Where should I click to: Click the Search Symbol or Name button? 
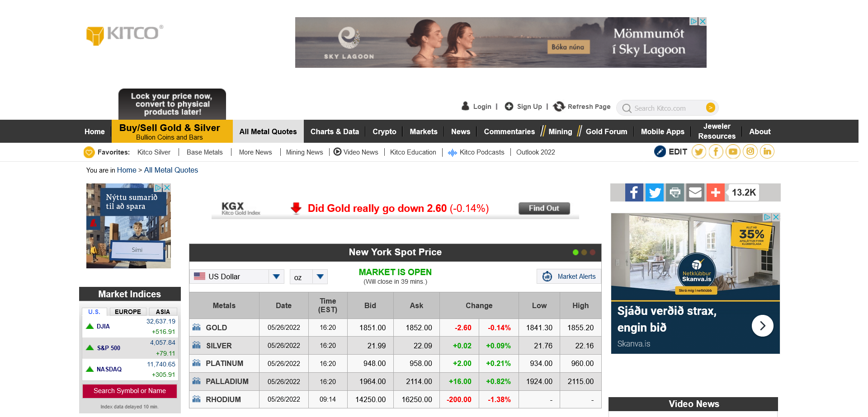(130, 391)
